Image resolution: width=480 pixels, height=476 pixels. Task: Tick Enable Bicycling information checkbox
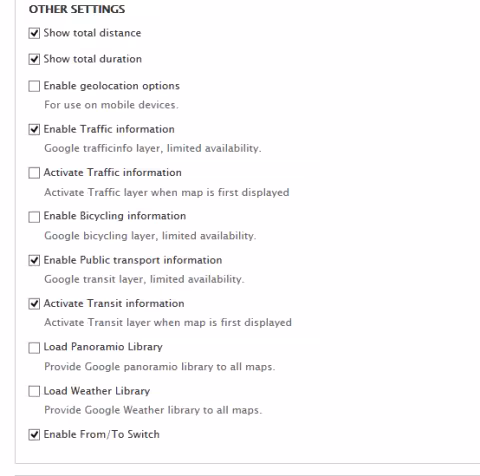click(x=34, y=217)
